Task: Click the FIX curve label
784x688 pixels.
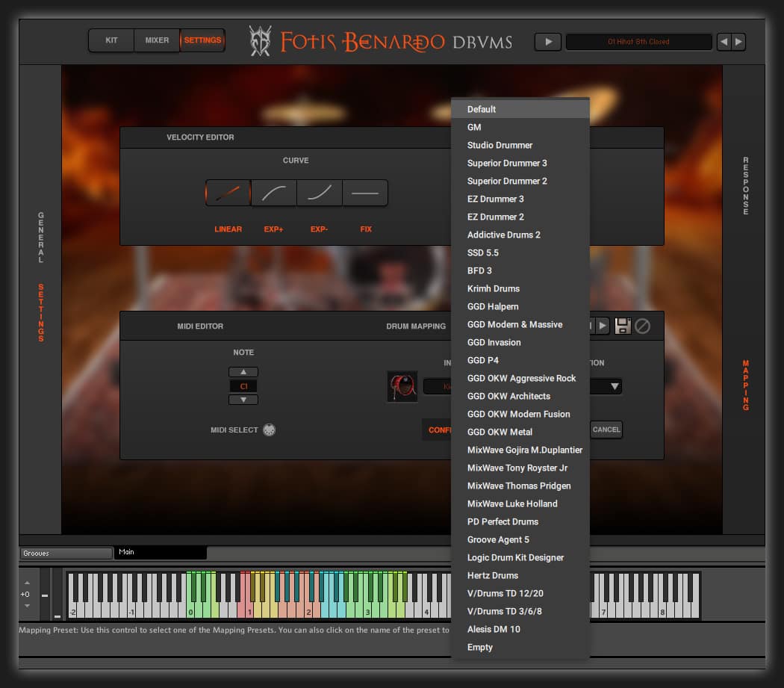Action: click(366, 229)
